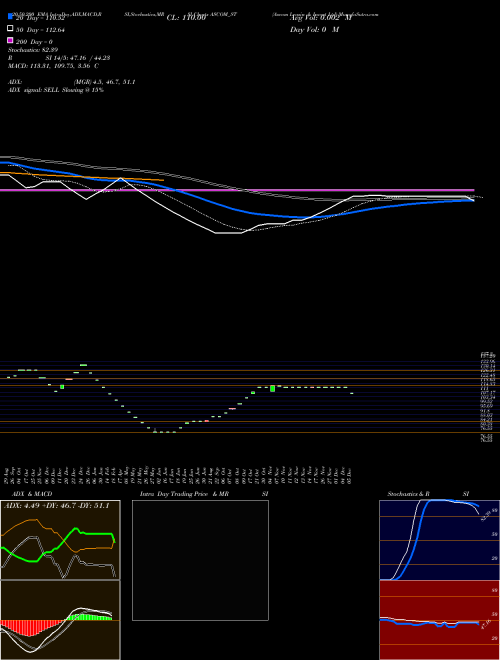The width and height of the screenshot is (500, 660).
Task: Click the 'Stochastics: 82.89' reading
Action: tap(33, 50)
